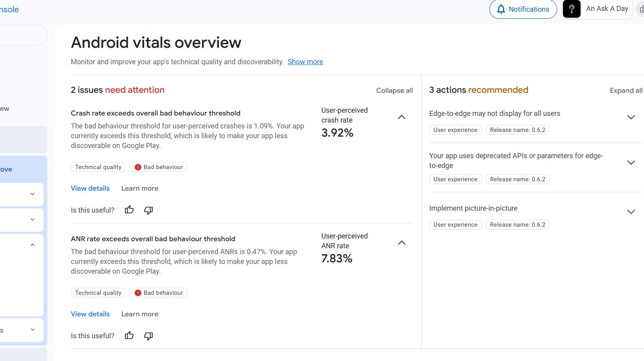644x361 pixels.
Task: View details of crash rate issue
Action: [x=90, y=188]
